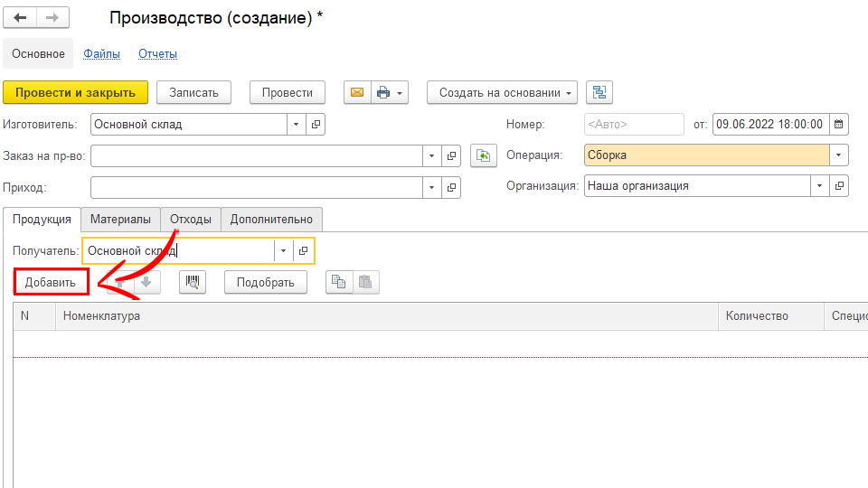
Task: Switch to the Материалы tab
Action: 120,220
